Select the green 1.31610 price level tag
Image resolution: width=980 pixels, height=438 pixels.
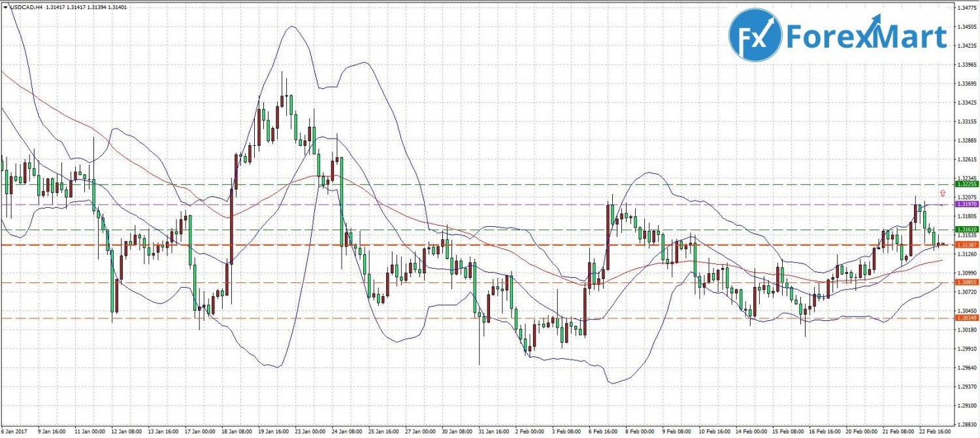tap(966, 229)
